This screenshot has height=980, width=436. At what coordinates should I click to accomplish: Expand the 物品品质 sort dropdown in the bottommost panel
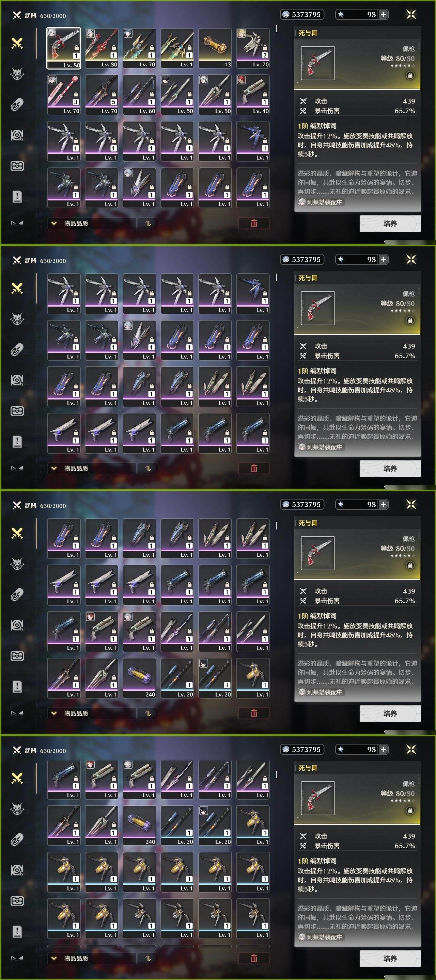pyautogui.click(x=92, y=958)
